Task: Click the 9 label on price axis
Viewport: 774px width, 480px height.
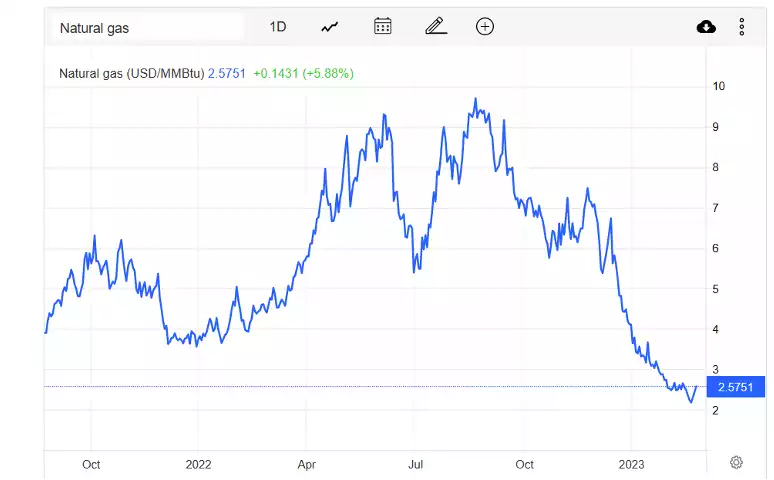Action: point(715,127)
